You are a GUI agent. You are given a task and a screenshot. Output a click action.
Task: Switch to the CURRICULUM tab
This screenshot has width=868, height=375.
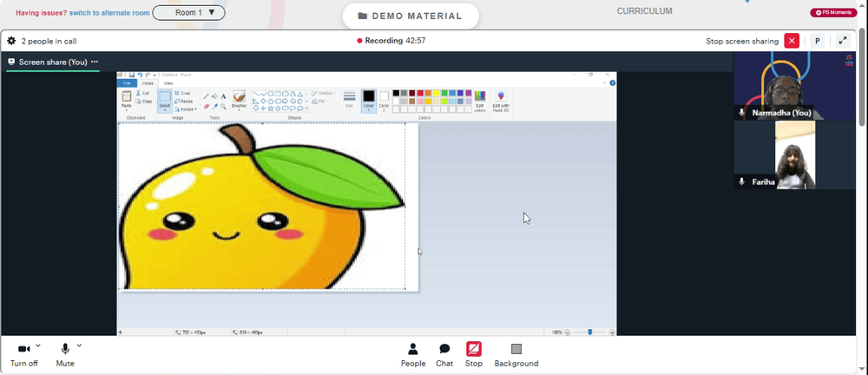pos(644,11)
